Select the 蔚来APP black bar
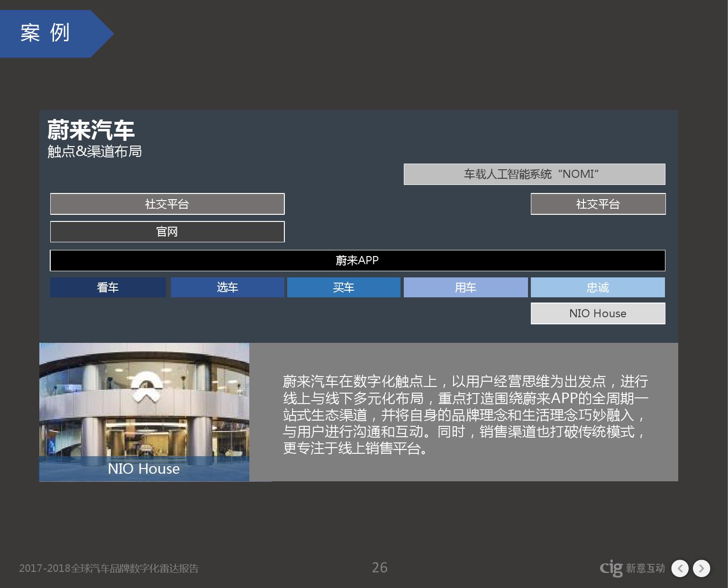728x588 pixels. click(x=357, y=260)
